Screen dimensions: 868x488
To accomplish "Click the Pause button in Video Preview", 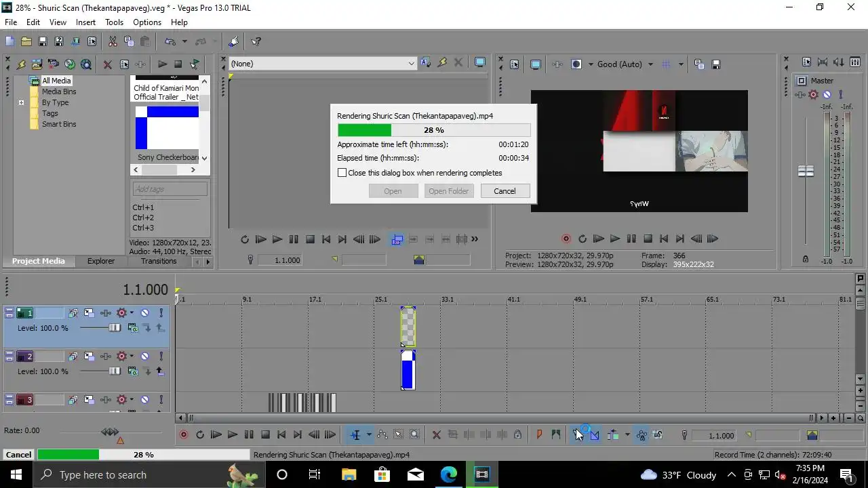I will 631,239.
